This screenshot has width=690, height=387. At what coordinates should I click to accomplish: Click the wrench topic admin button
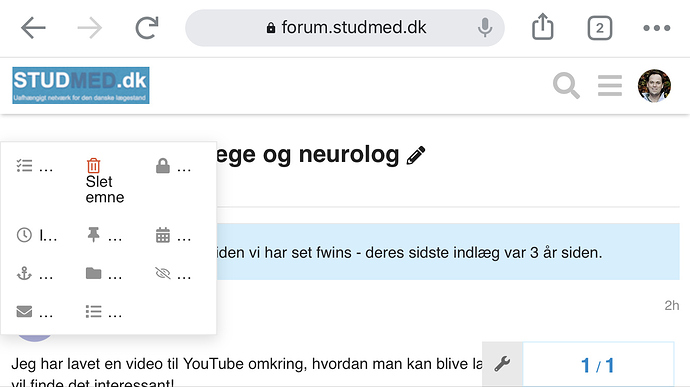502,365
